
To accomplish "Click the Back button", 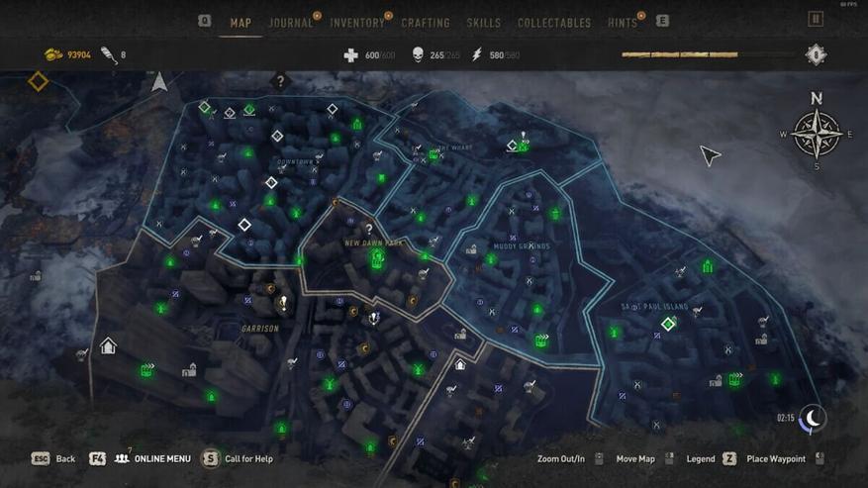I will 53,458.
